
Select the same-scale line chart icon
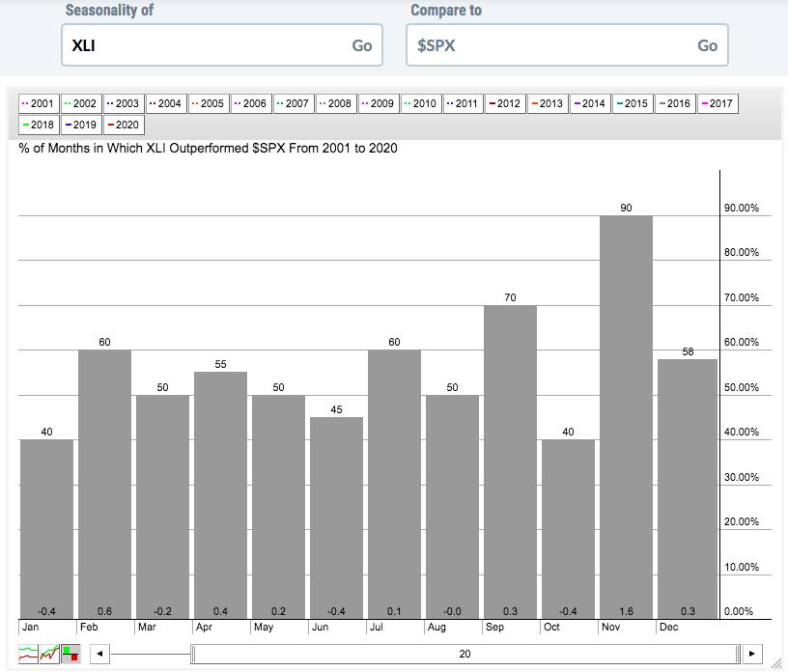point(50,654)
